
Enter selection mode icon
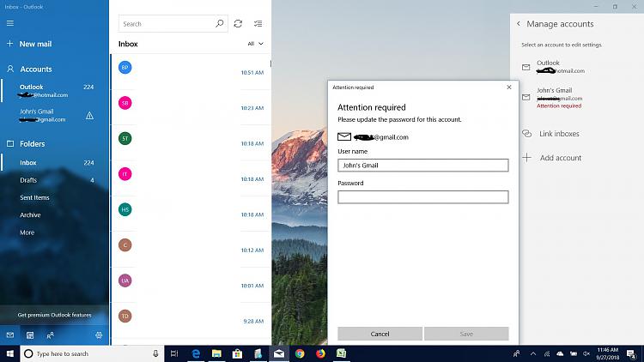pos(258,24)
